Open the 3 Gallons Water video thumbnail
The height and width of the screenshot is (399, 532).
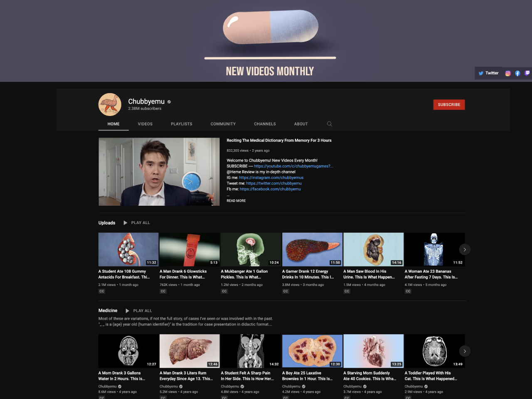point(128,351)
